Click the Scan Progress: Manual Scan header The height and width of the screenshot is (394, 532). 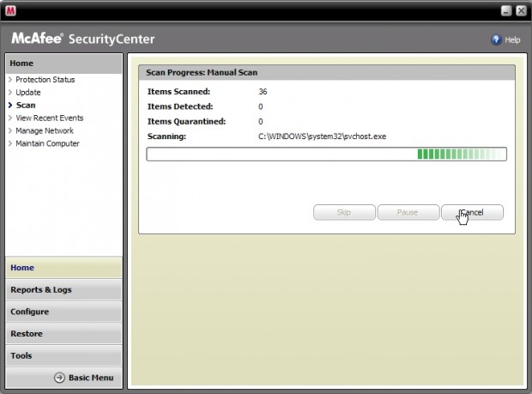click(327, 73)
